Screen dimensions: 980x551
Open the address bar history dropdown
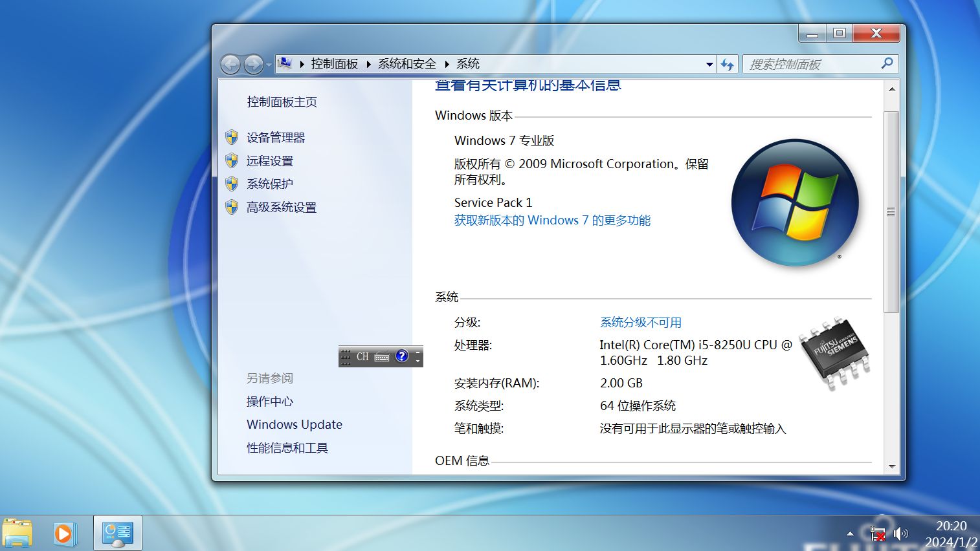click(x=709, y=64)
